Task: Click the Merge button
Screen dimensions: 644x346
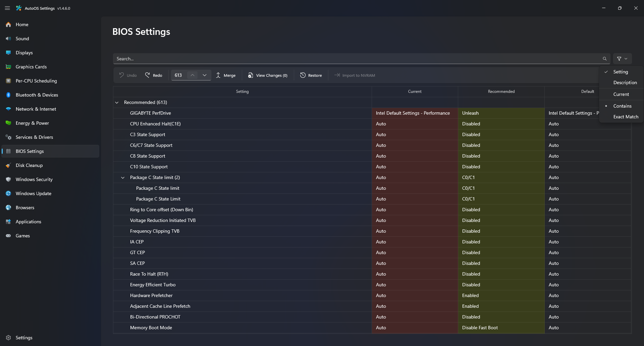Action: click(x=226, y=75)
